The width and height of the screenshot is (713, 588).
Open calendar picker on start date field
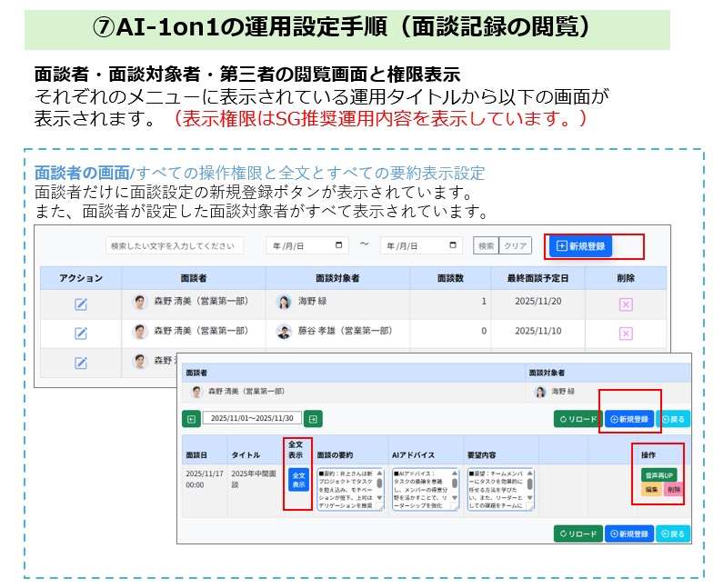tap(339, 246)
